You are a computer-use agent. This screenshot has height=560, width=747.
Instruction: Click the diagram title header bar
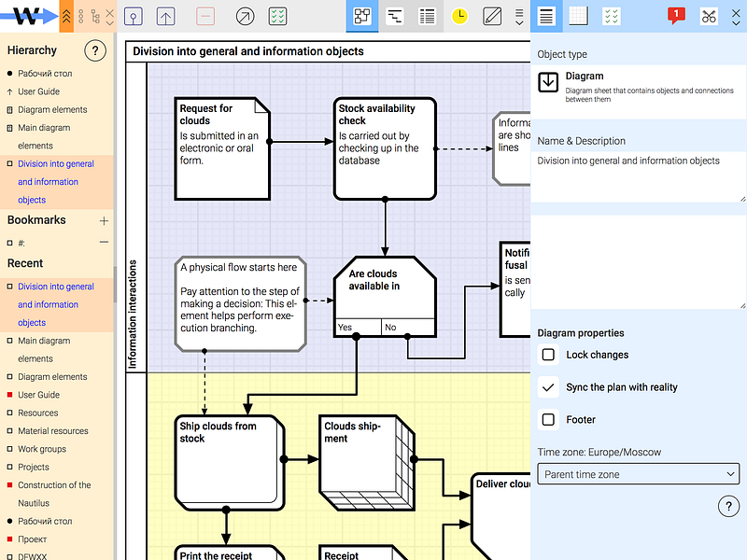point(329,51)
